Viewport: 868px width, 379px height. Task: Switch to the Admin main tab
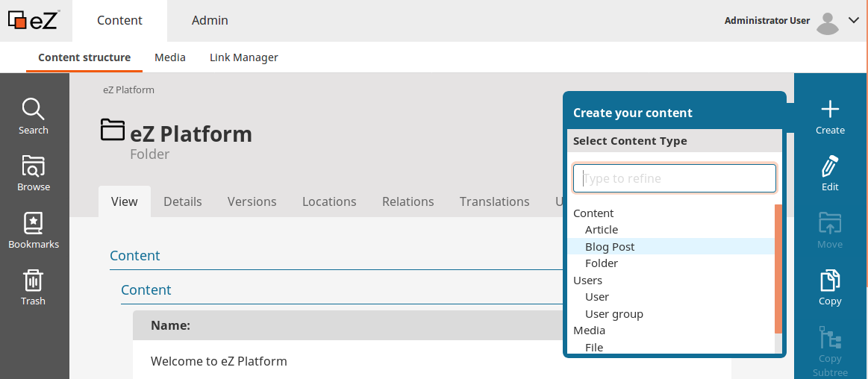(210, 20)
